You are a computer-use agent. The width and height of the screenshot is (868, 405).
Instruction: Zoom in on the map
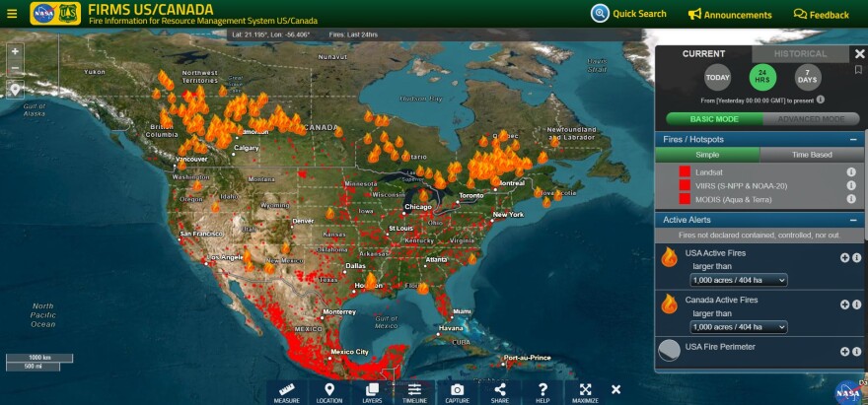point(15,50)
